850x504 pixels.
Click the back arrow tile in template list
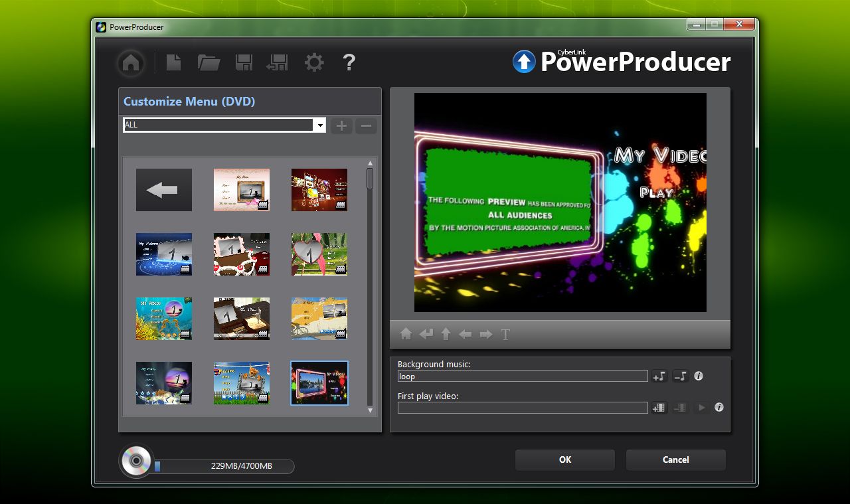[x=164, y=190]
